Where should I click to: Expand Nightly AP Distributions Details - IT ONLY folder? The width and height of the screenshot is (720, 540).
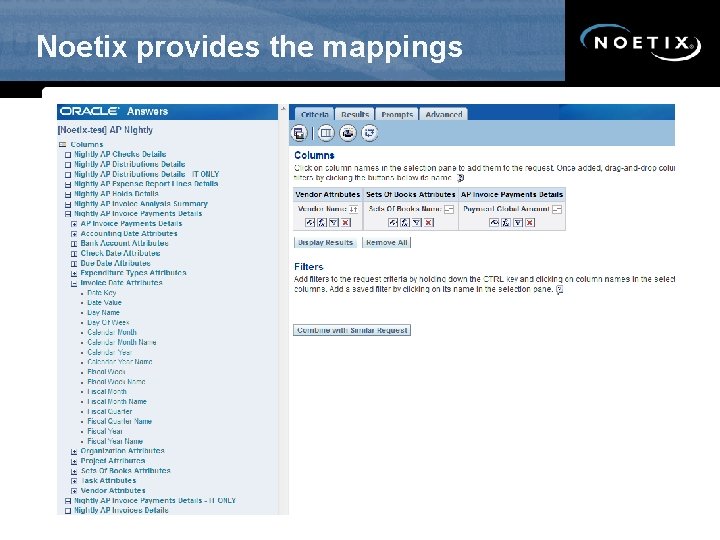pos(68,174)
